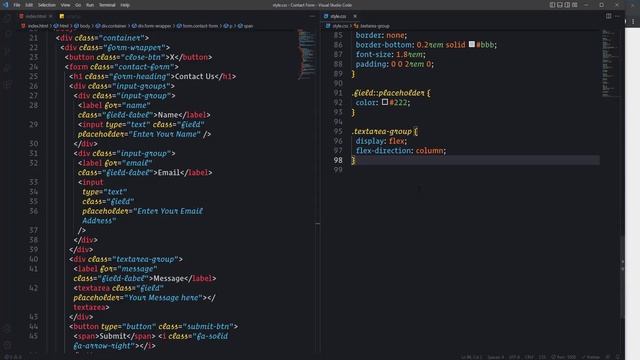The image size is (640, 360).
Task: Place cursor on 'flex-direction: column;' line
Action: coord(400,151)
